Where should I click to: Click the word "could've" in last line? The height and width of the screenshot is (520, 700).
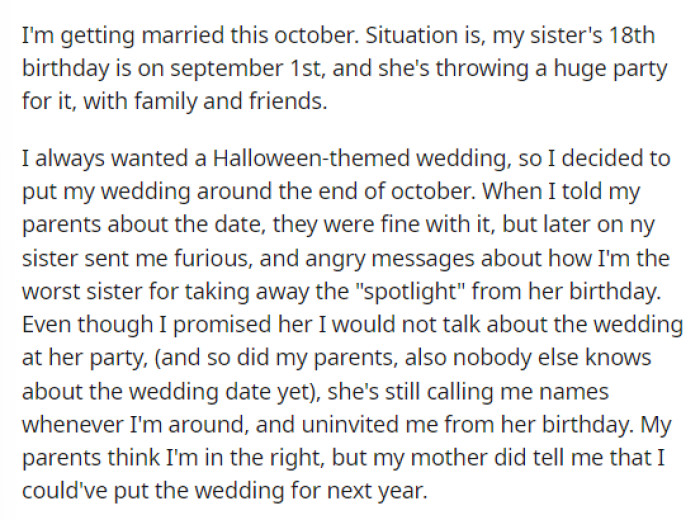pyautogui.click(x=65, y=491)
